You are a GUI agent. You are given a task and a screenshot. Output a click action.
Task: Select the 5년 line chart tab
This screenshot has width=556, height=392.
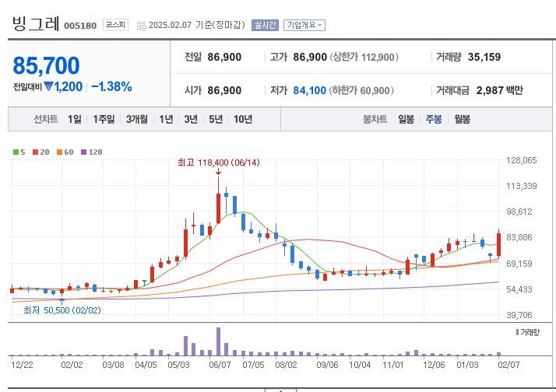[216, 119]
